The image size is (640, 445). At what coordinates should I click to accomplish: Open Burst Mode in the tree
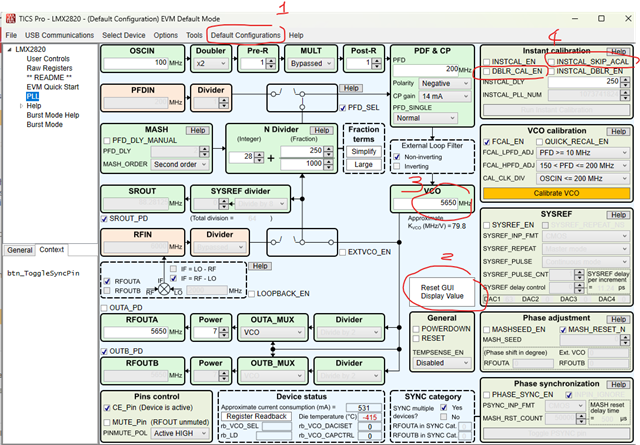pos(44,125)
